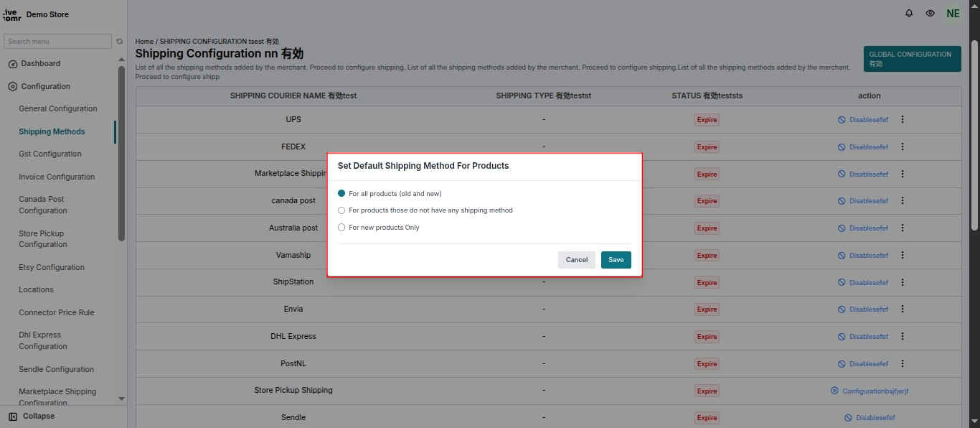Click the Search menu input field
This screenshot has height=428, width=980.
pyautogui.click(x=58, y=42)
